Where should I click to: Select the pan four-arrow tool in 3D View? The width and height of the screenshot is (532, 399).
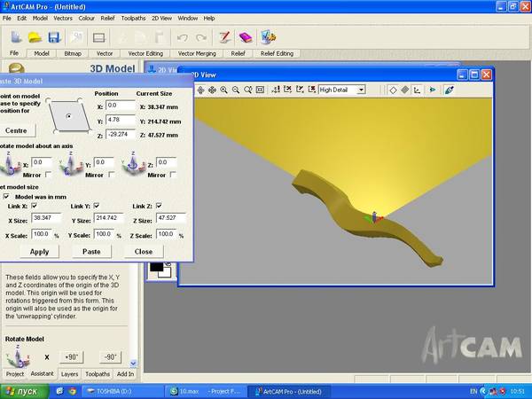click(212, 90)
